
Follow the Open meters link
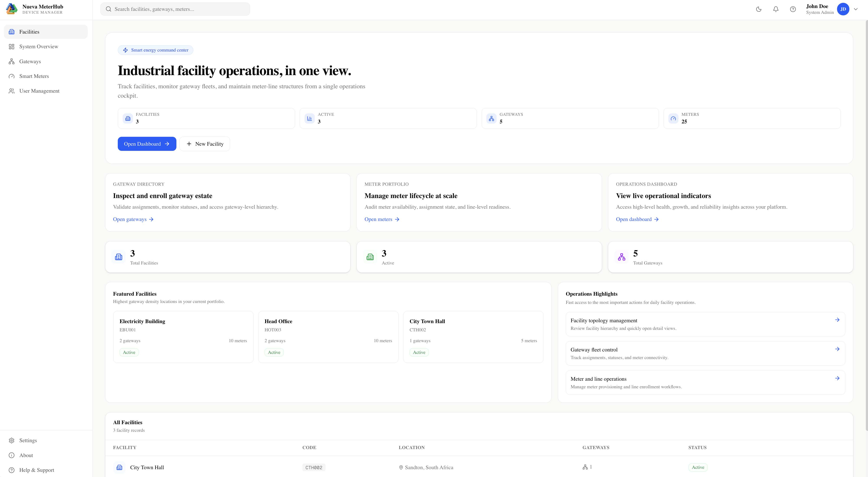click(382, 219)
